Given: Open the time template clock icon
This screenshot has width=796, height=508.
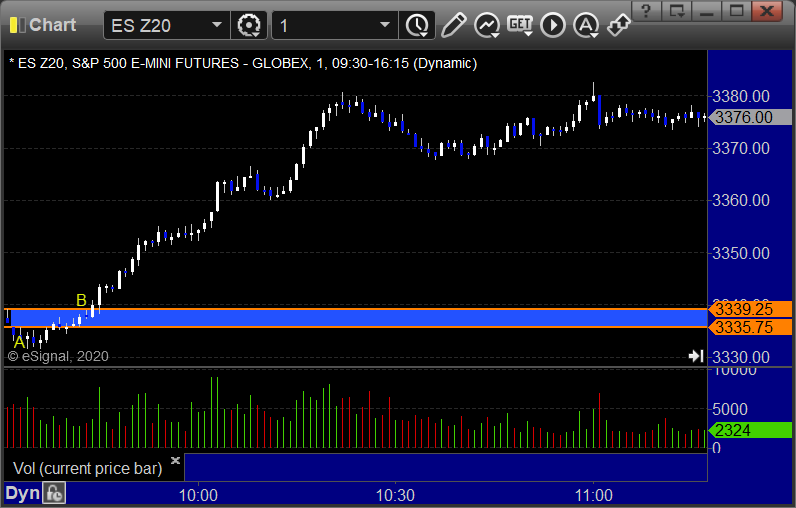Looking at the screenshot, I should (417, 25).
